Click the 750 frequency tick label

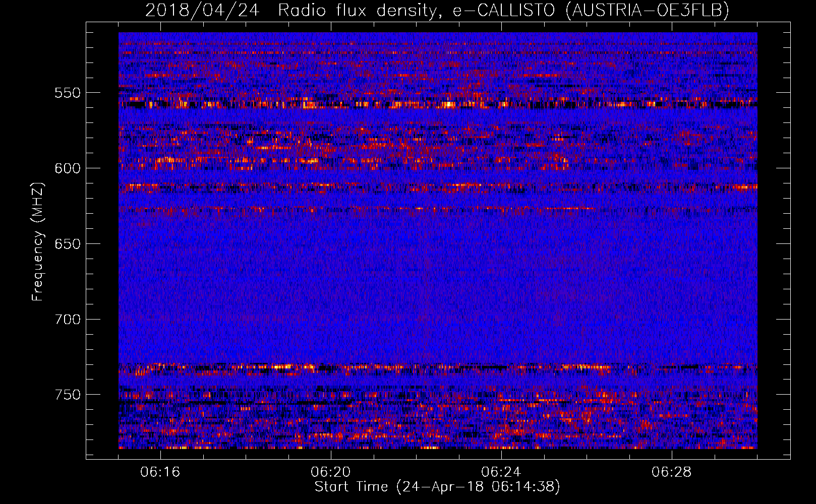click(x=68, y=395)
